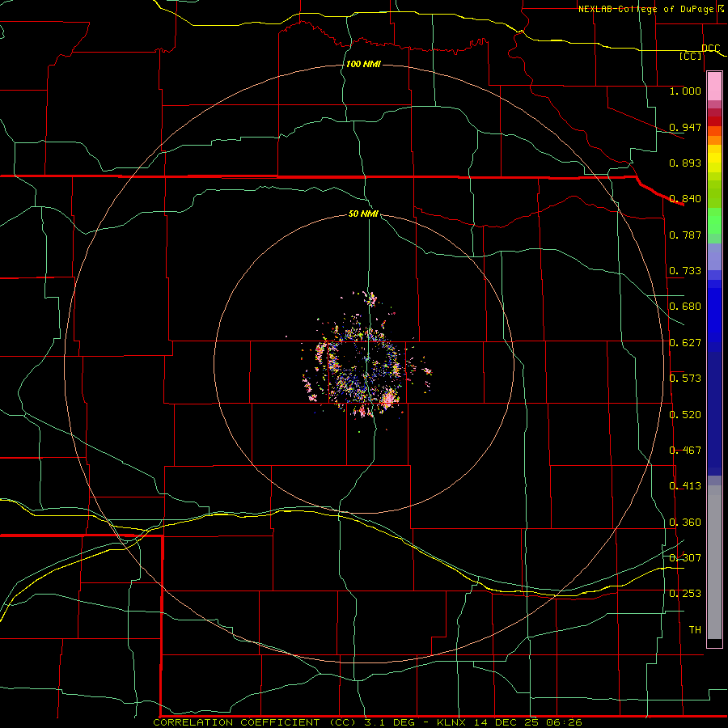Select the 0.787 scale value
This screenshot has width=728, height=728.
(x=685, y=235)
